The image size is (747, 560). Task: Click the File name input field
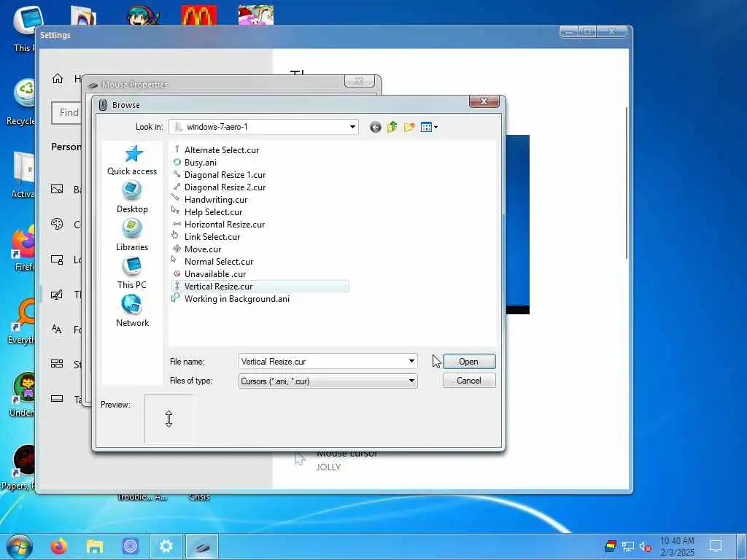tap(323, 362)
